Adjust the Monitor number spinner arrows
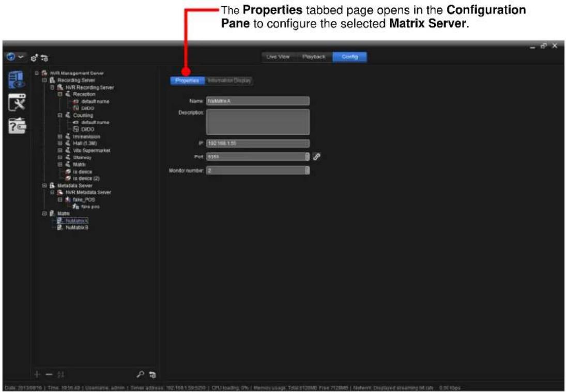The image size is (566, 392). [x=307, y=170]
